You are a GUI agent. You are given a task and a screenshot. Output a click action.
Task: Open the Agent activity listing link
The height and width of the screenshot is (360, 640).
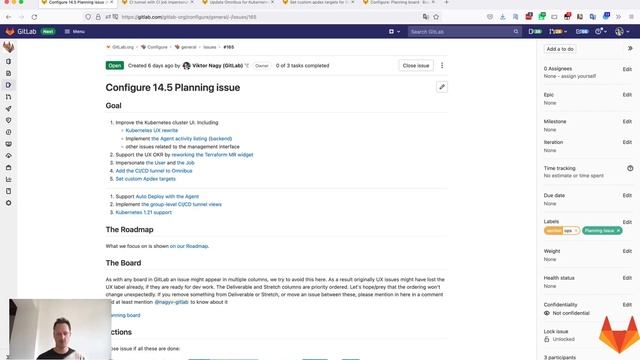pyautogui.click(x=191, y=138)
